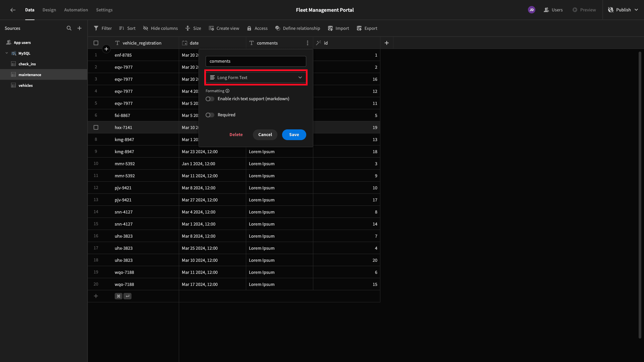Click the column name input field
Image resolution: width=644 pixels, height=362 pixels.
[x=256, y=61]
